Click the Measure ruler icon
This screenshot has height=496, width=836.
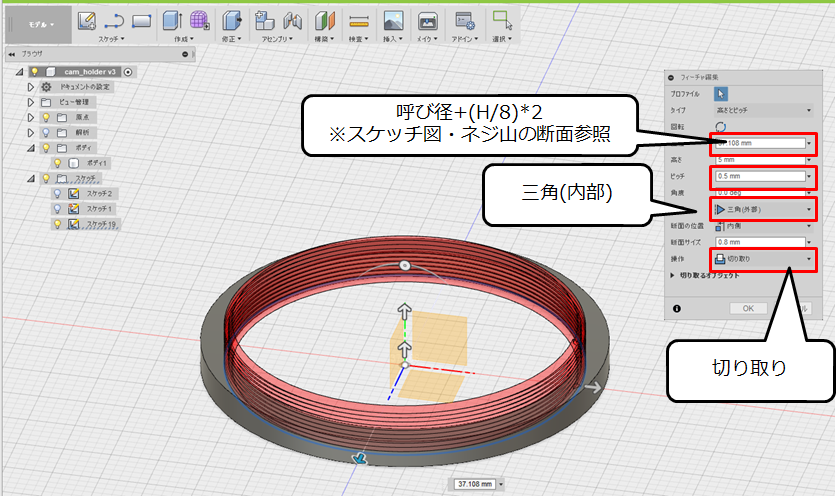tap(359, 21)
